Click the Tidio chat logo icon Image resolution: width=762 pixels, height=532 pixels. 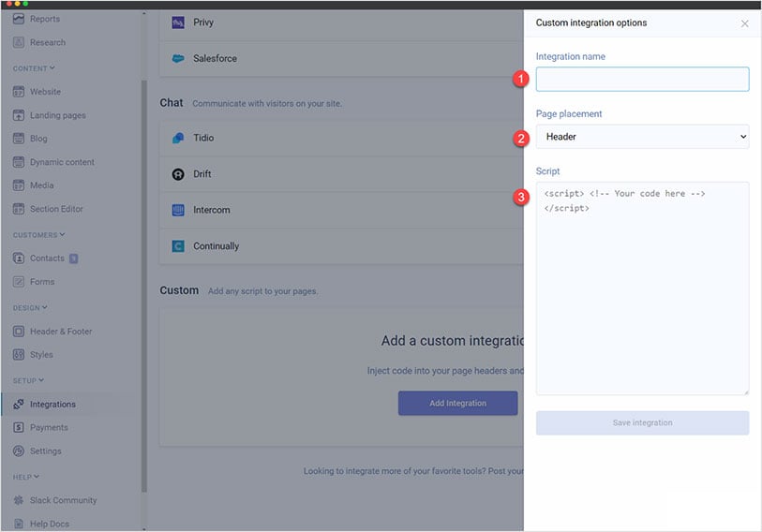[x=178, y=139]
